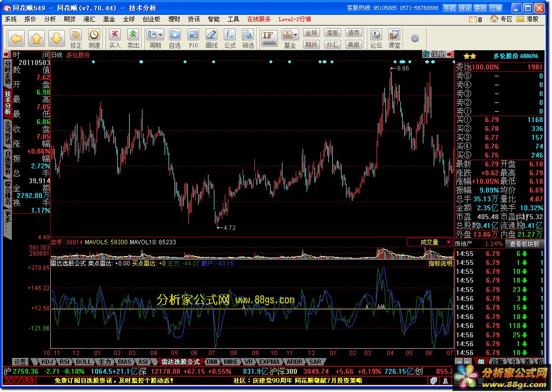
Task: Click the 委托 button in title bar
Action: tap(480, 8)
